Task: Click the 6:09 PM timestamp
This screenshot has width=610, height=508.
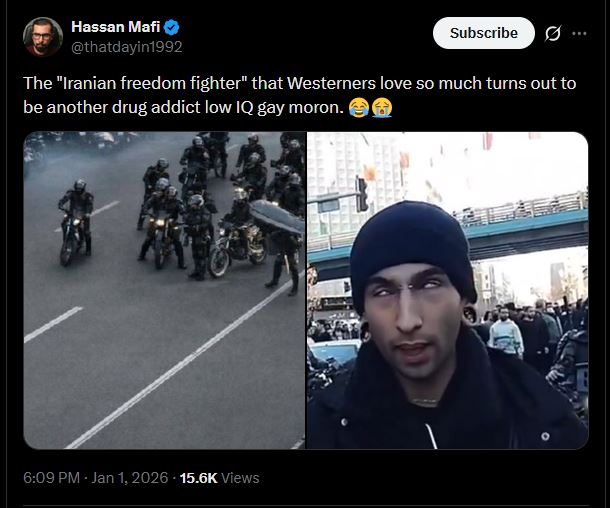Action: click(x=51, y=478)
